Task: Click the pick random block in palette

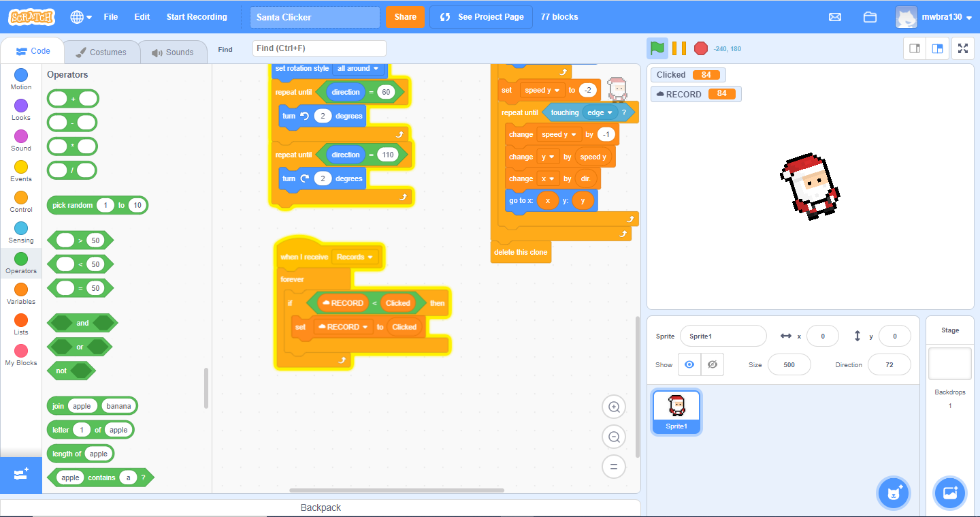Action: coord(97,205)
